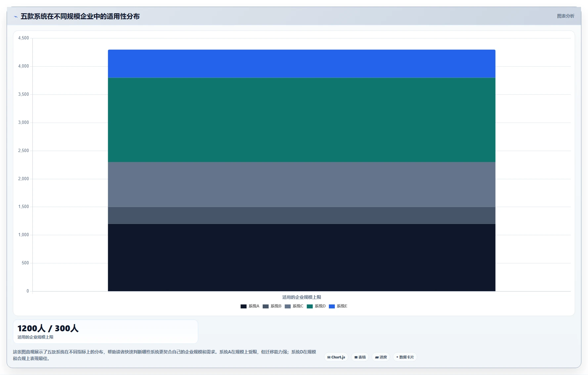Click the 4,500 y-axis tick label
Screen dimensions: 588x375
point(23,38)
